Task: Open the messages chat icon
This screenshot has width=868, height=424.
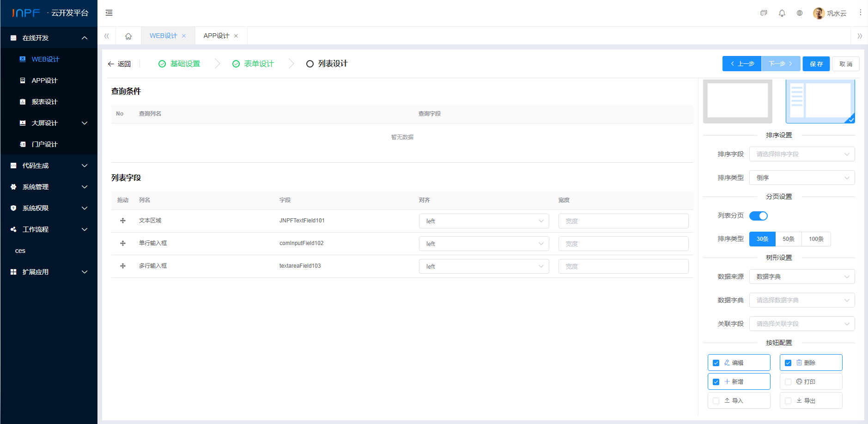Action: tap(764, 13)
